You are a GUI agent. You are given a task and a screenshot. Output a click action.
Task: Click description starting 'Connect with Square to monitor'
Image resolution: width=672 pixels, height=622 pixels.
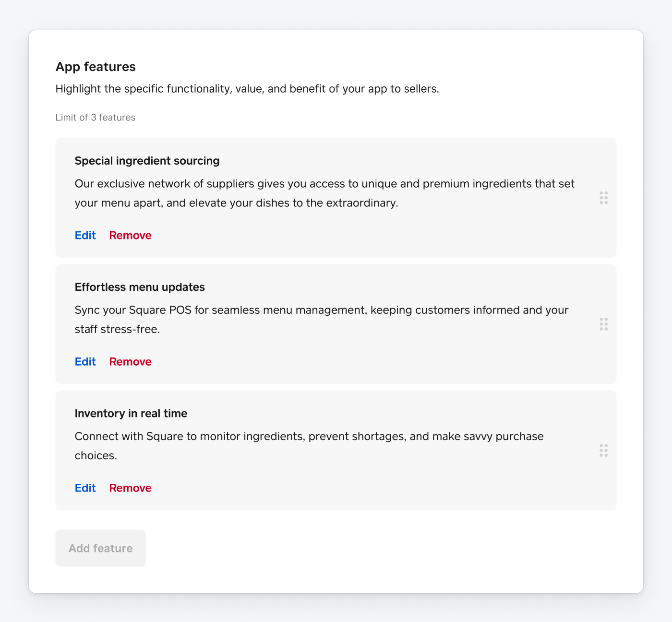click(x=309, y=446)
